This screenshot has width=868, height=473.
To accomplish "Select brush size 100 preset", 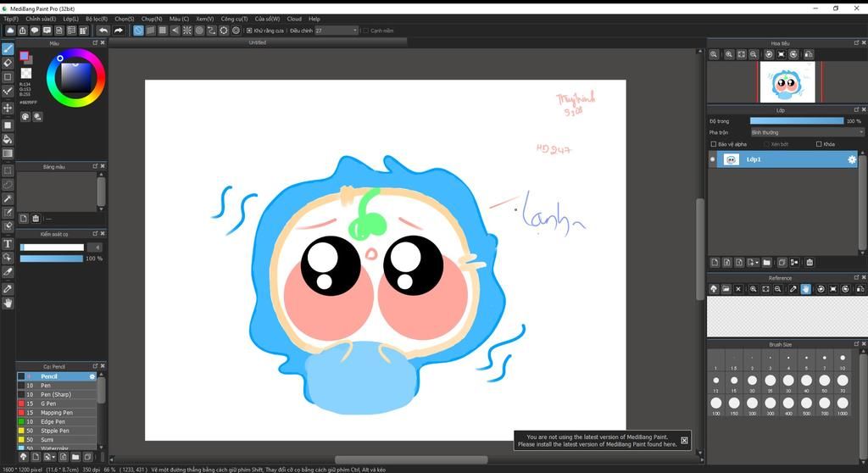I will 715,403.
